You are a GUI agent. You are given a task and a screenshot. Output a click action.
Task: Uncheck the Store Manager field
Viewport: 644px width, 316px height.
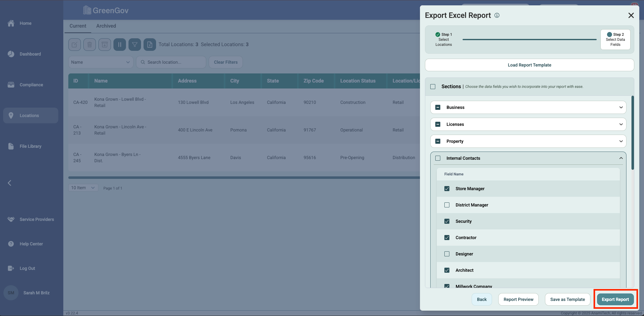447,189
